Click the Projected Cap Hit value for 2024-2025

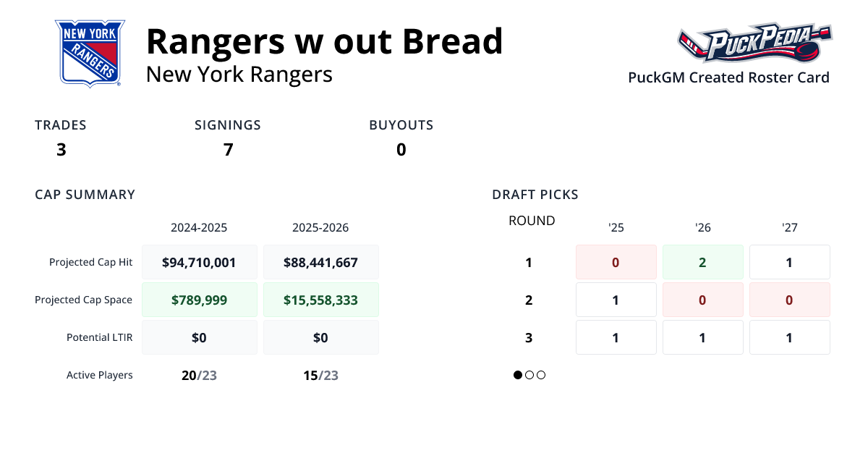tap(200, 261)
